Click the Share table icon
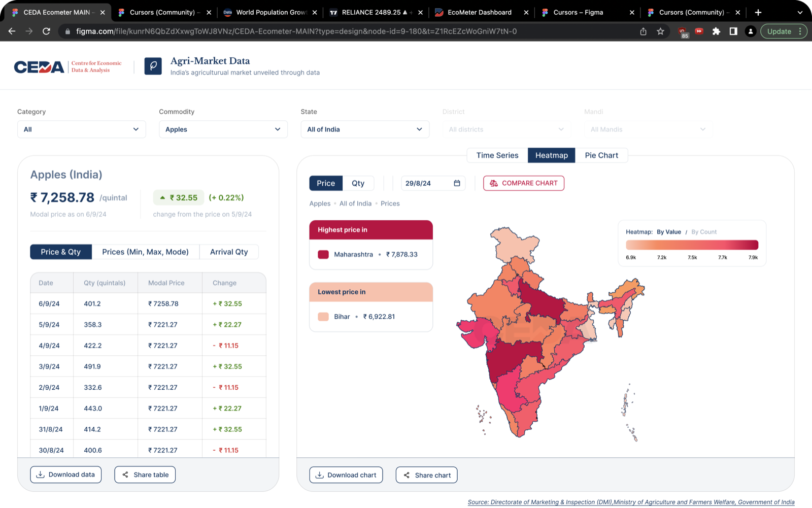 point(125,475)
